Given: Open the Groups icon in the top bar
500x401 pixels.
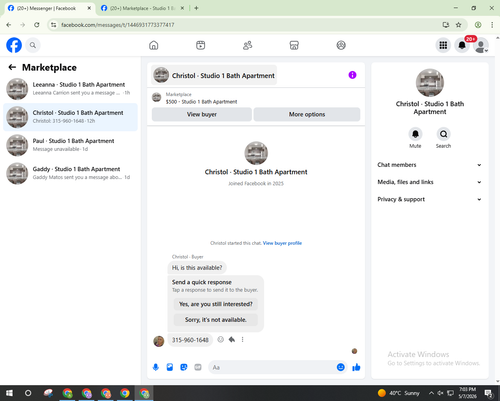Looking at the screenshot, I should pos(341,45).
